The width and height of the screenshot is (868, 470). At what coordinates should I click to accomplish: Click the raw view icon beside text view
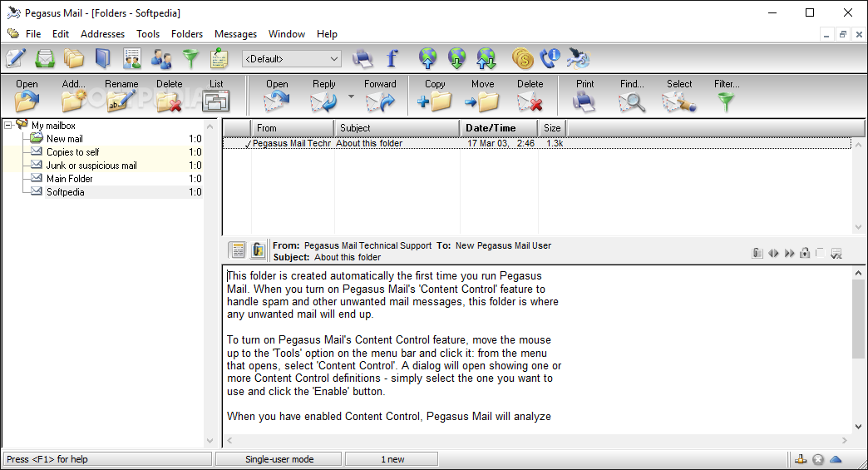258,250
